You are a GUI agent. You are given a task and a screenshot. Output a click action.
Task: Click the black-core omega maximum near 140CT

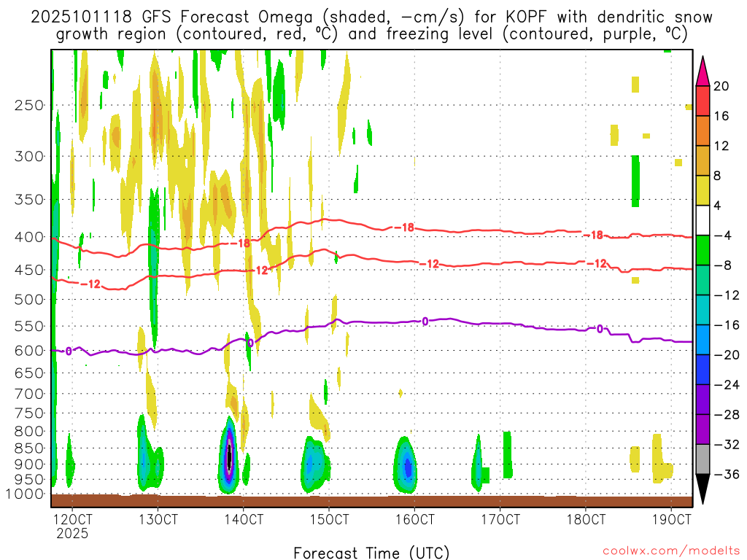[229, 456]
